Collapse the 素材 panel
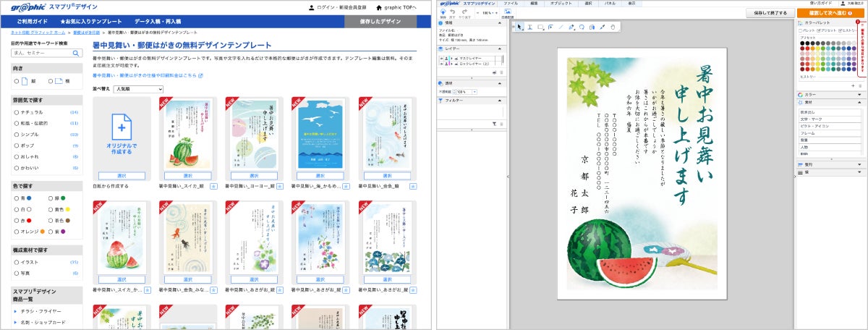 point(860,103)
